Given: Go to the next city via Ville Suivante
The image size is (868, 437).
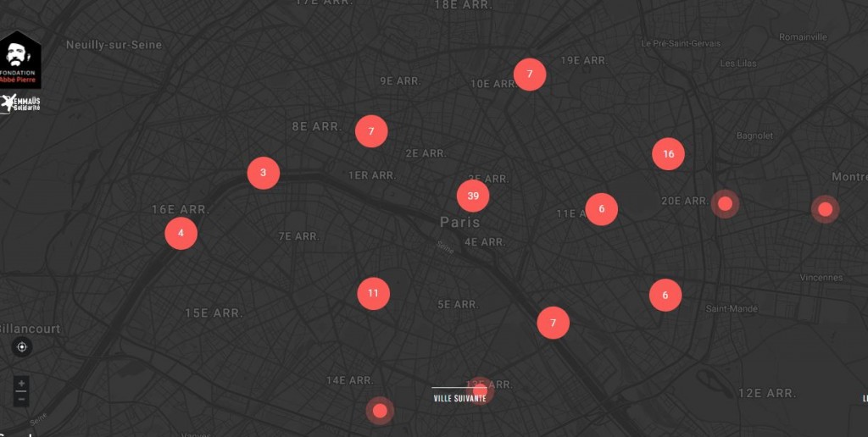Looking at the screenshot, I should (x=459, y=398).
